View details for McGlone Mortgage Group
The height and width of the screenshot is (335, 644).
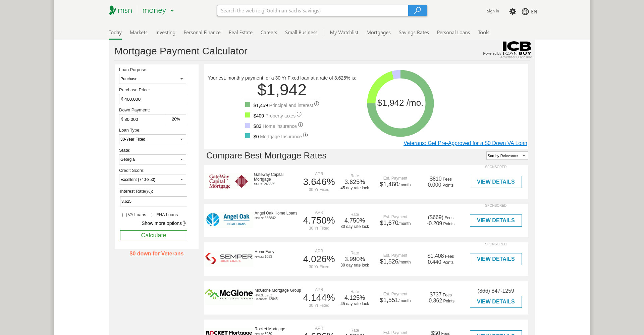click(496, 302)
